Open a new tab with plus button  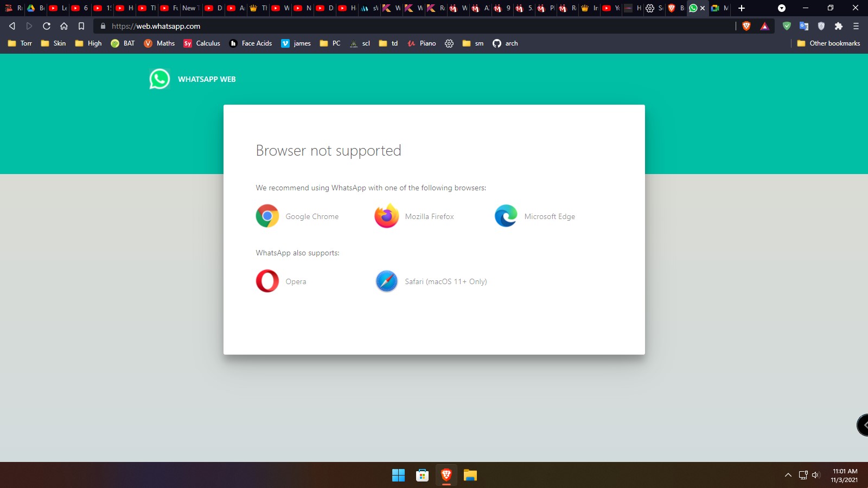(742, 8)
